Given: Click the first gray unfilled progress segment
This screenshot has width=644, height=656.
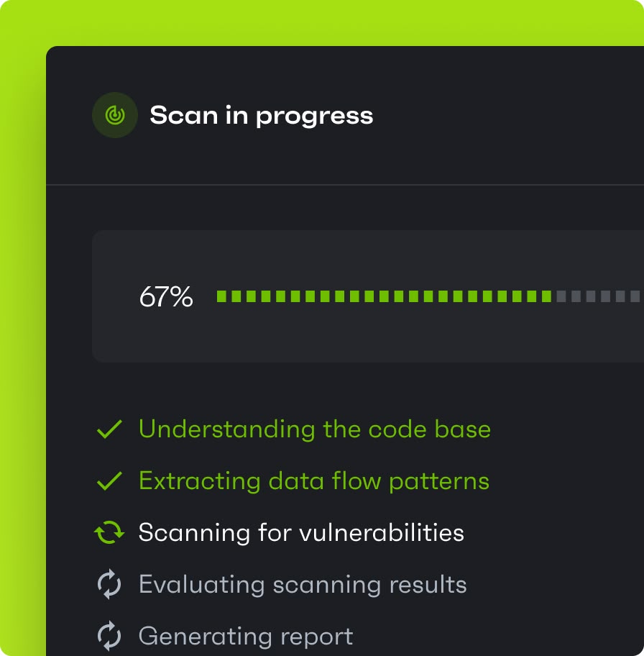Looking at the screenshot, I should tap(561, 296).
